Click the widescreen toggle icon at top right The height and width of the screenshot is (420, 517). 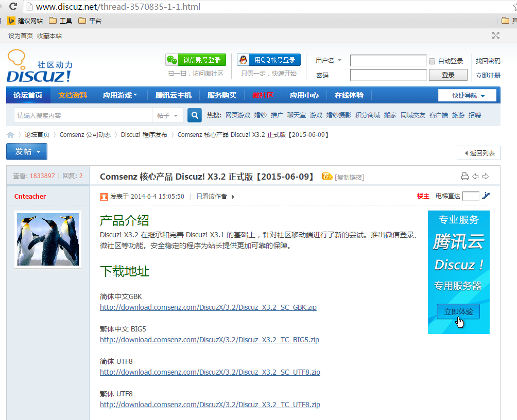point(495,36)
